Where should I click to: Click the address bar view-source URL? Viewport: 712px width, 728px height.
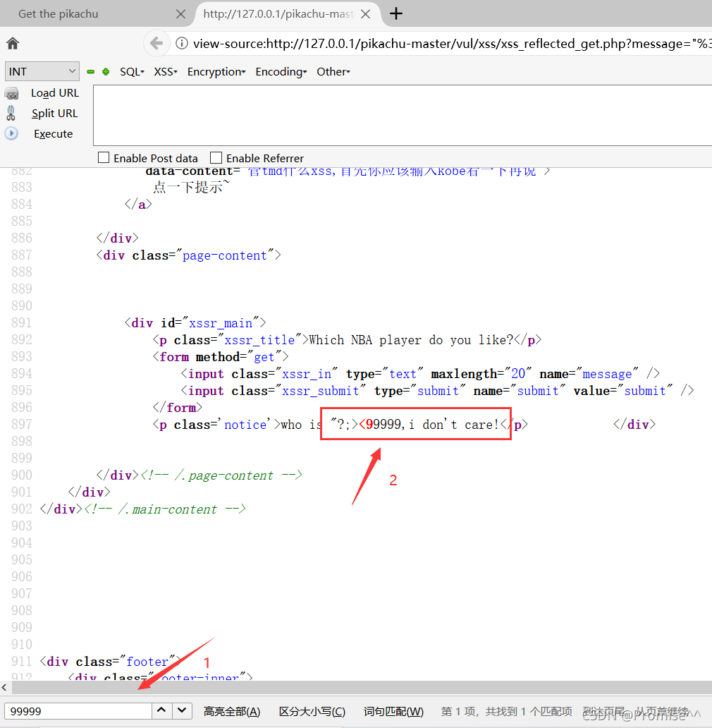coord(453,44)
